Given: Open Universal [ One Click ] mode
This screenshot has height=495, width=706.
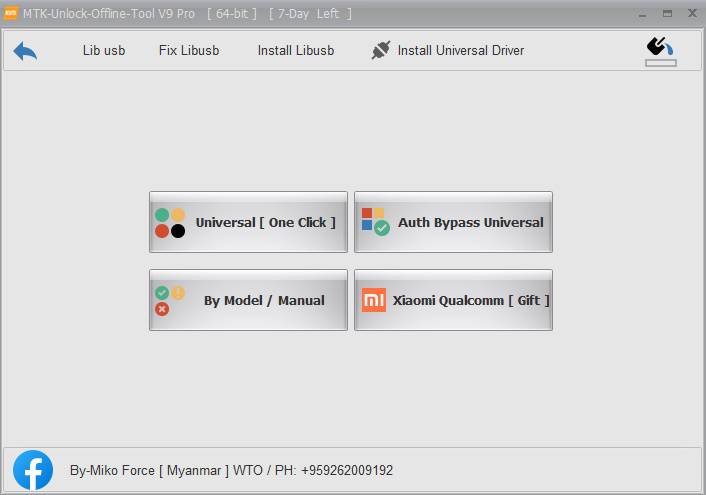Looking at the screenshot, I should [x=249, y=222].
